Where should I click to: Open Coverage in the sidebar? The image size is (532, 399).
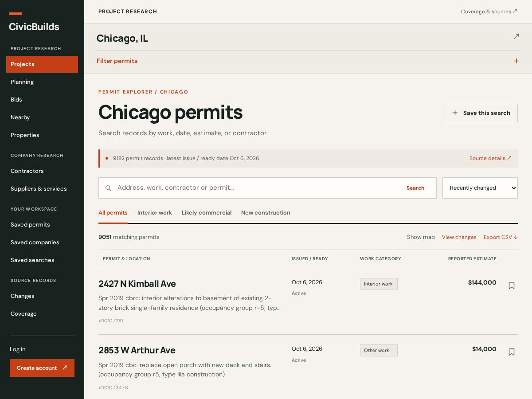point(42,314)
